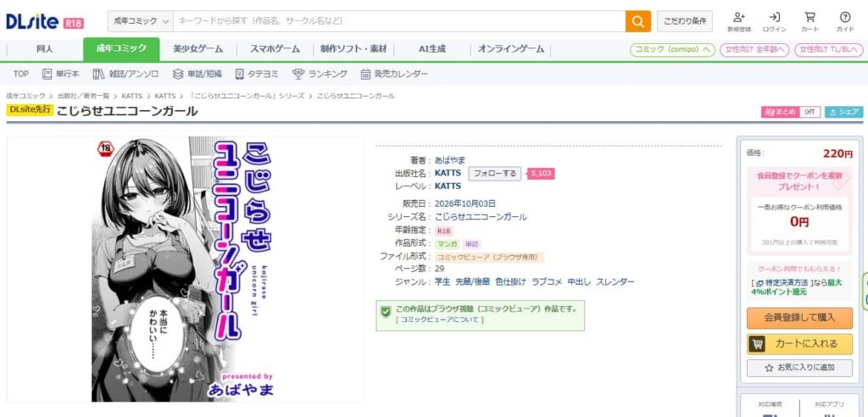Click フォローする button
The height and width of the screenshot is (417, 868).
(x=495, y=174)
